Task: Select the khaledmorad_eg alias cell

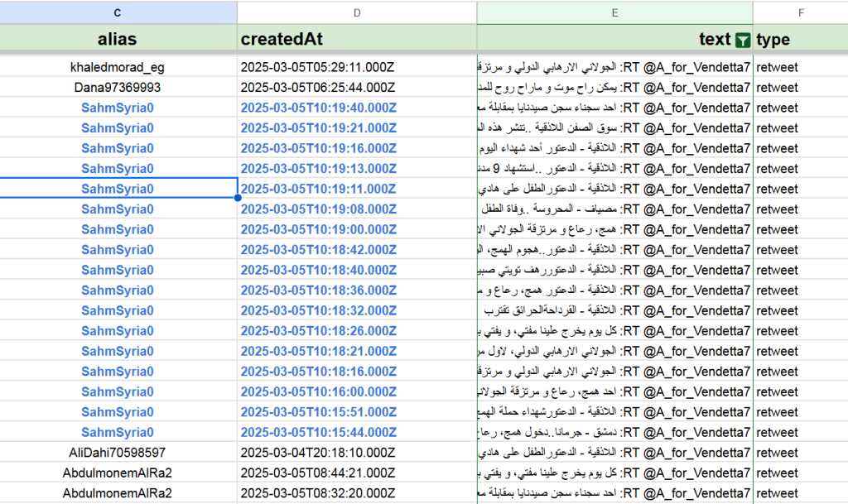Action: pos(118,67)
